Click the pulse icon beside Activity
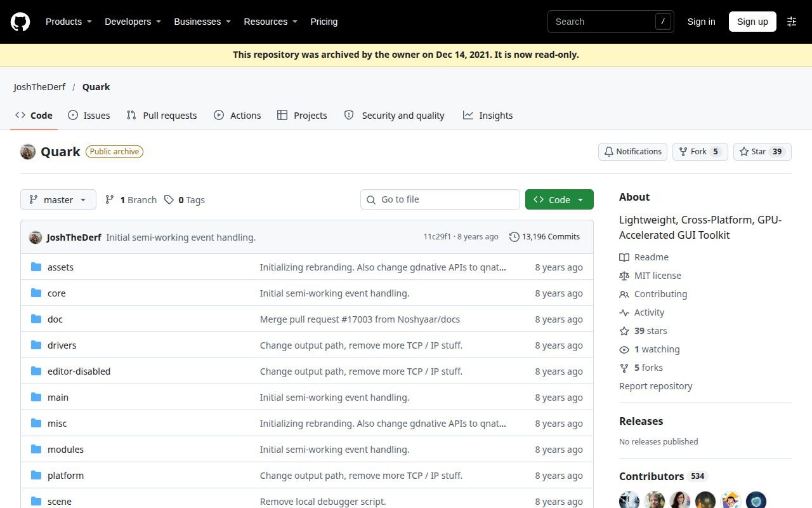This screenshot has height=508, width=812. [624, 312]
